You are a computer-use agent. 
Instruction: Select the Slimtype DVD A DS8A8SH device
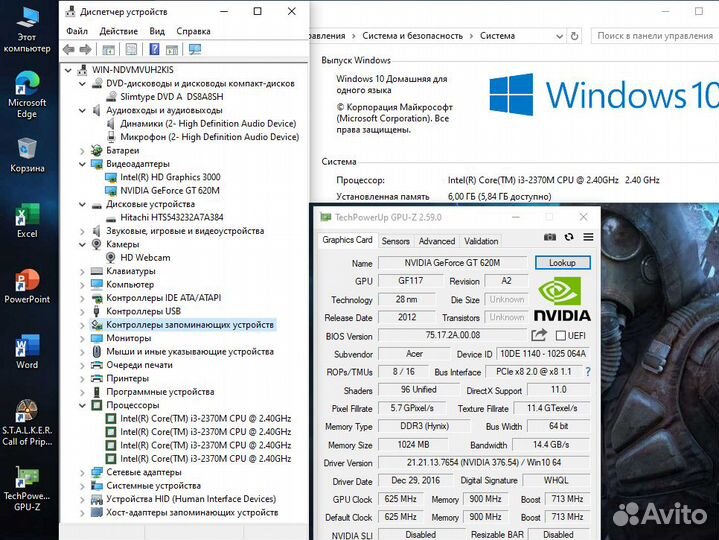[x=171, y=97]
